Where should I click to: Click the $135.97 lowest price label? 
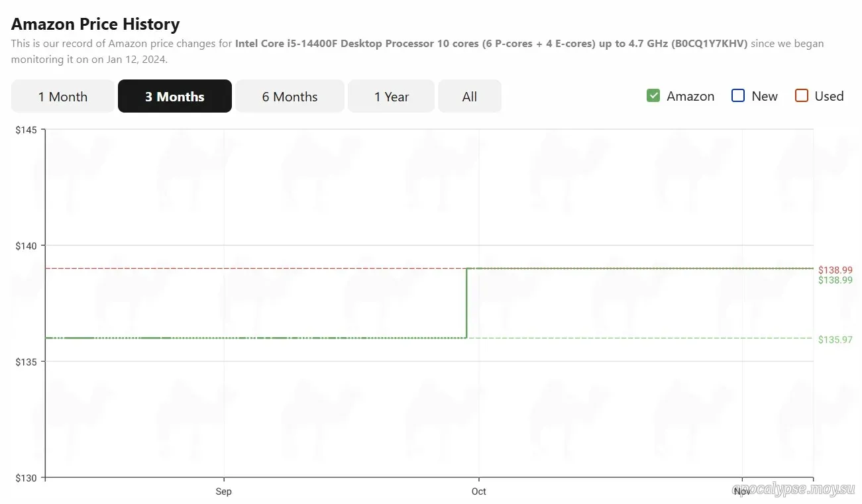(x=835, y=340)
